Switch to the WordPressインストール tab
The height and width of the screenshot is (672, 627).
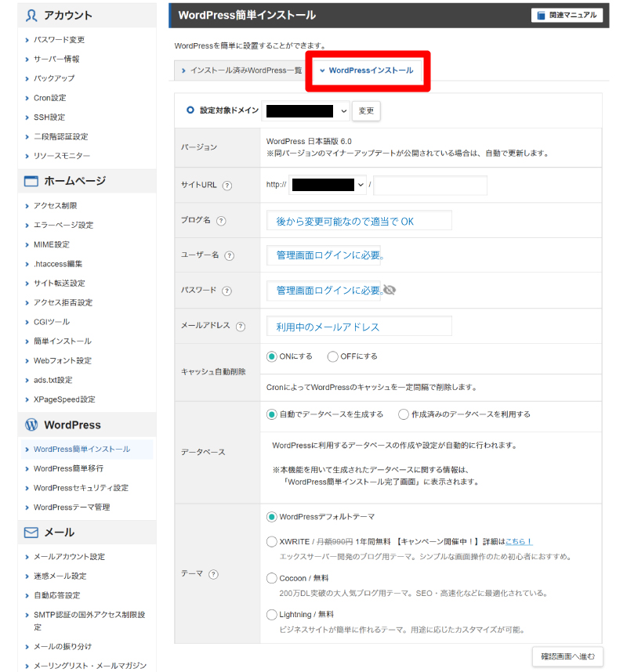[x=368, y=70]
